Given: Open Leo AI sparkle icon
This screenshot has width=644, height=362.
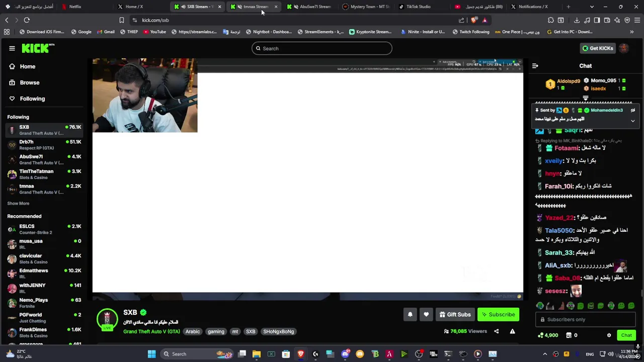Looking at the screenshot, I should (617, 20).
